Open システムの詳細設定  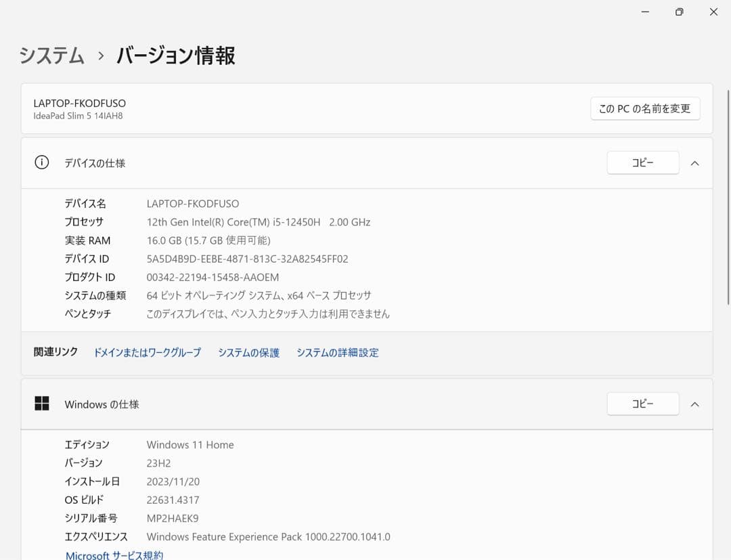click(x=338, y=352)
